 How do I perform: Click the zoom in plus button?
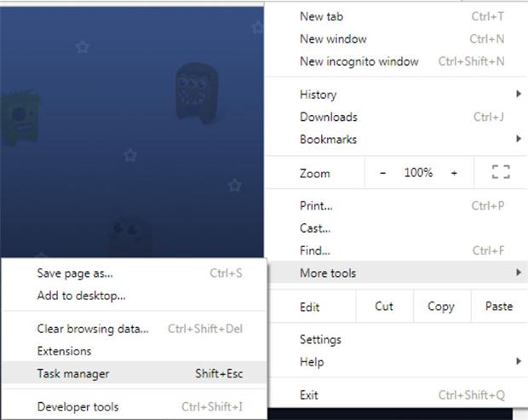click(x=454, y=173)
